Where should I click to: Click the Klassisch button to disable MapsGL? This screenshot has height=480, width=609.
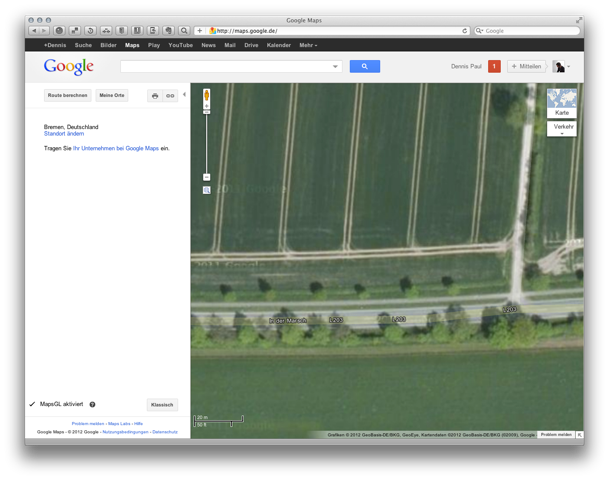coord(162,405)
